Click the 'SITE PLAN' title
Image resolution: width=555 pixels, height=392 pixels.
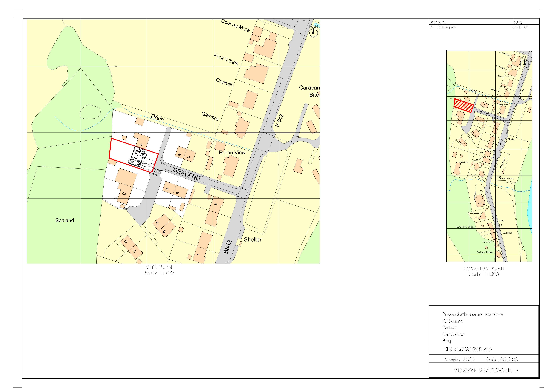(x=159, y=267)
